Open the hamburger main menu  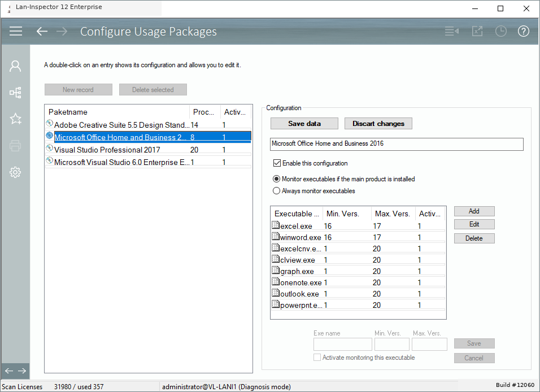pos(15,31)
